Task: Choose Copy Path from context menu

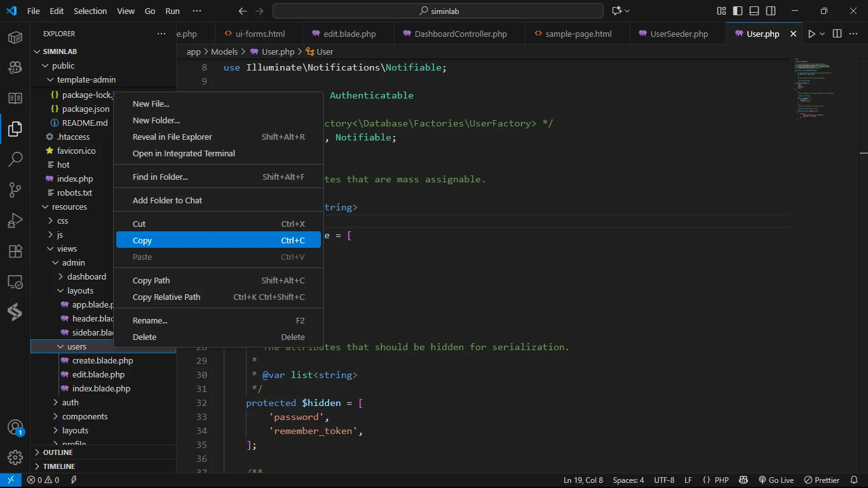Action: click(x=151, y=280)
